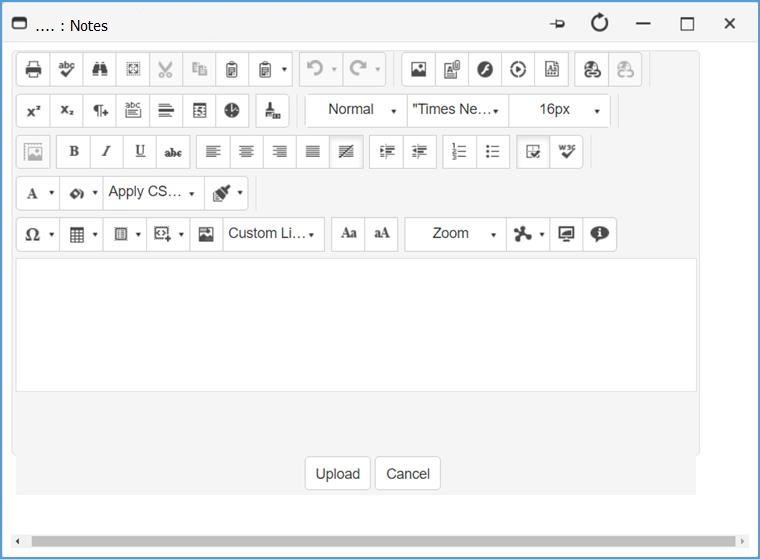Insert a hyperlink with the link icon

tap(592, 70)
